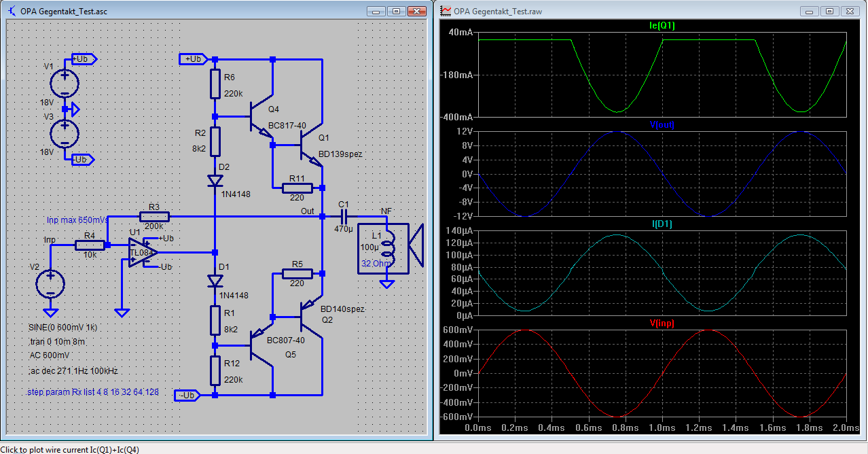The width and height of the screenshot is (868, 454).
Task: Select the R11 220 ohm resistor
Action: click(x=297, y=188)
